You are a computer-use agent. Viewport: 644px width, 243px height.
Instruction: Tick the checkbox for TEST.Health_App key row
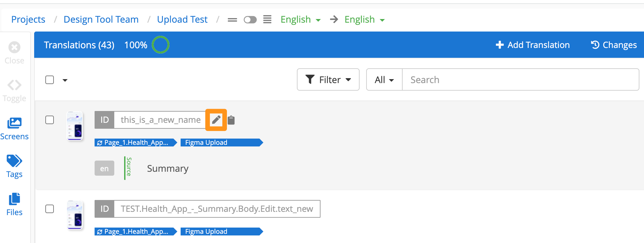tap(50, 209)
